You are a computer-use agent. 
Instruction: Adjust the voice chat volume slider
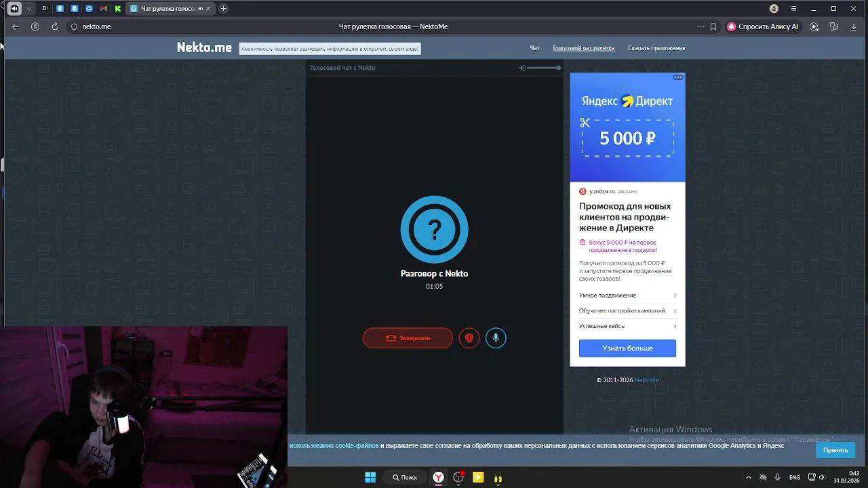[x=544, y=68]
